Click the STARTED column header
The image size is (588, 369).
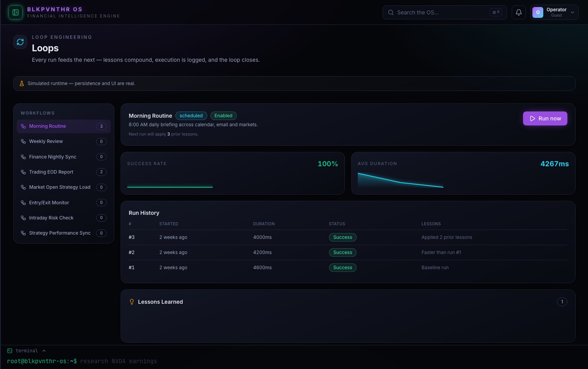click(x=169, y=224)
